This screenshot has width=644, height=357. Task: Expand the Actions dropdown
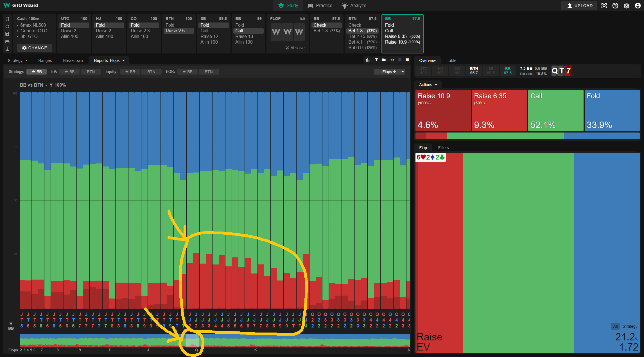[x=428, y=85]
